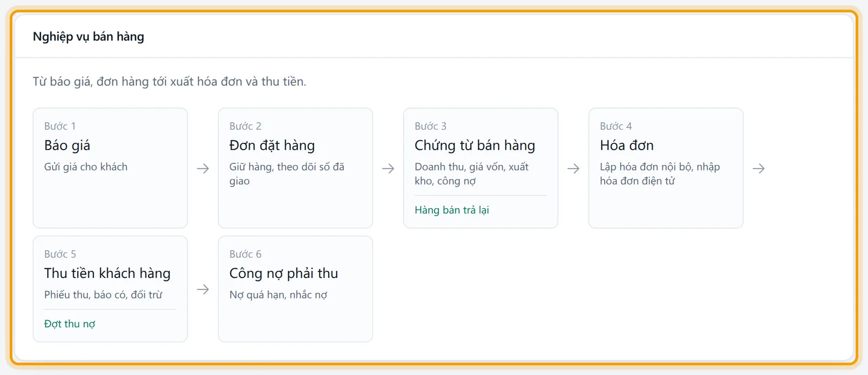Click the 'Gửi giá cho khách' description
The height and width of the screenshot is (375, 868).
[86, 167]
